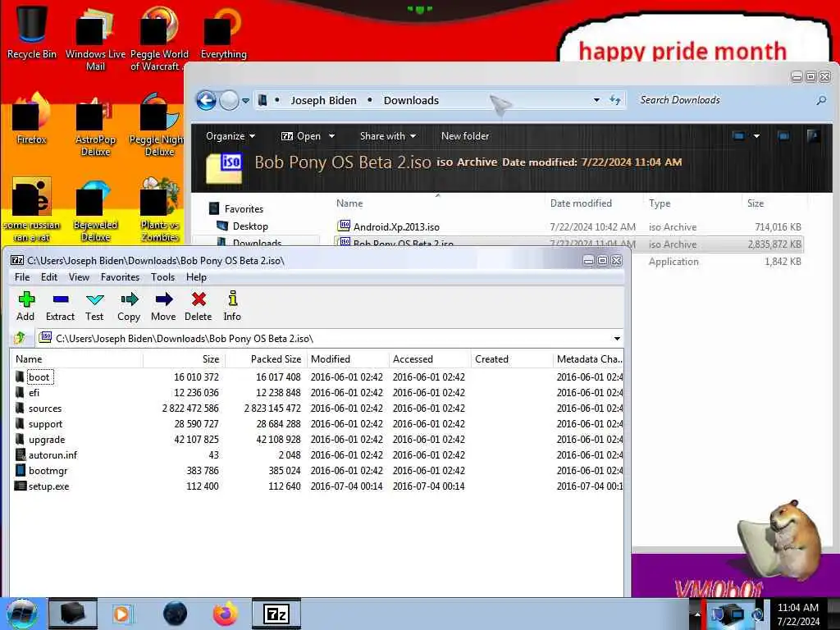Open the Everything desktop icon

click(223, 32)
